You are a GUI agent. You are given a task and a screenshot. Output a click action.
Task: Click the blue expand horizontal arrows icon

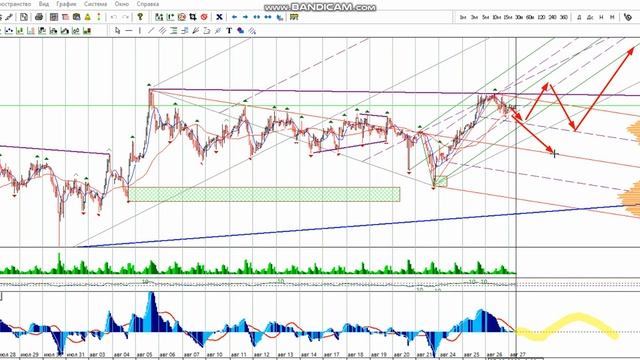click(x=268, y=17)
